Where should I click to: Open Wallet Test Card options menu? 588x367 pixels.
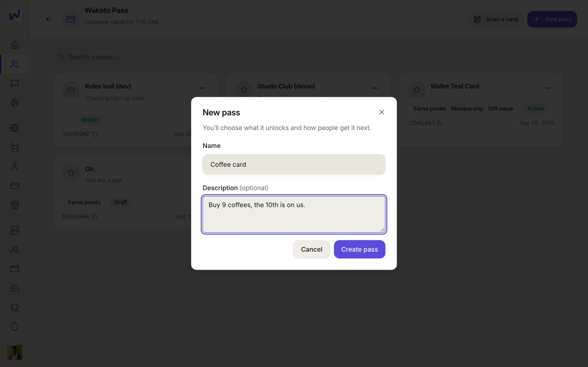point(548,88)
